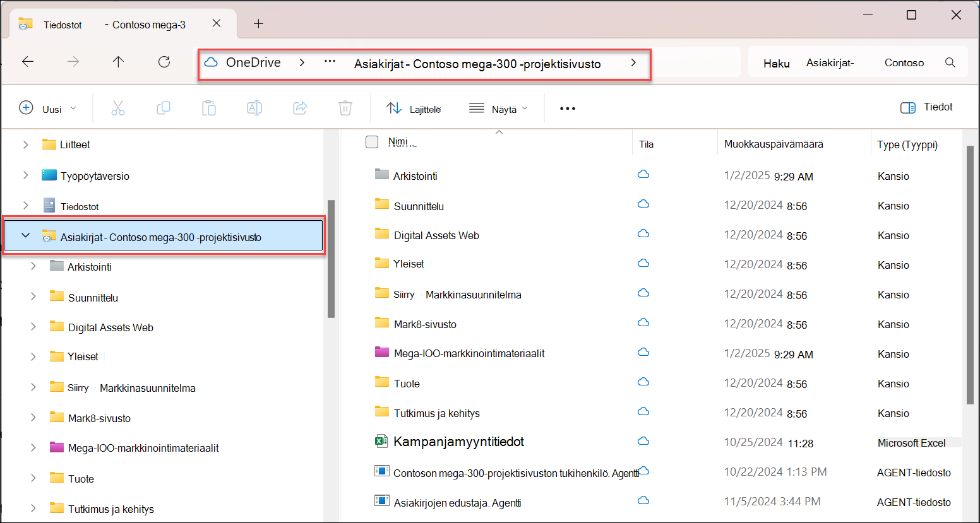Click the Cut scissors icon
The height and width of the screenshot is (523, 980).
point(118,108)
